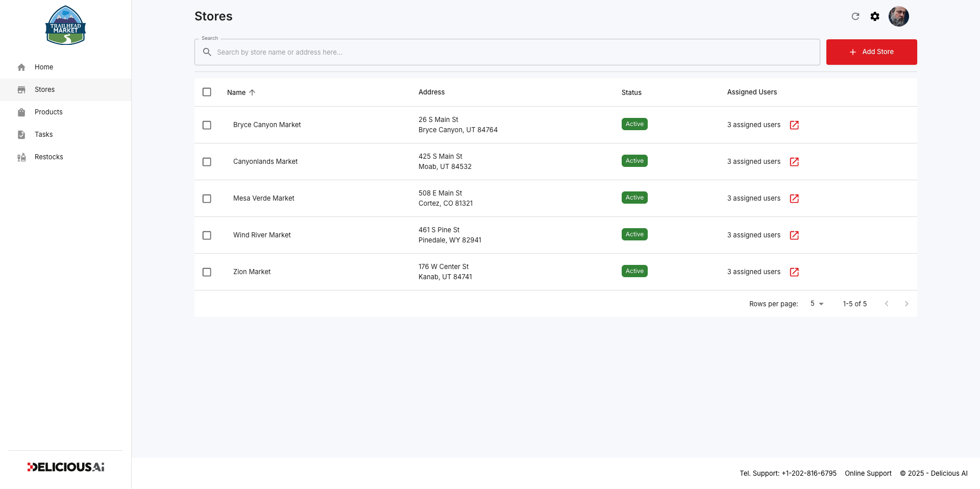Open Tasks from sidebar
Screen dimensions: 980x489
pyautogui.click(x=65, y=135)
